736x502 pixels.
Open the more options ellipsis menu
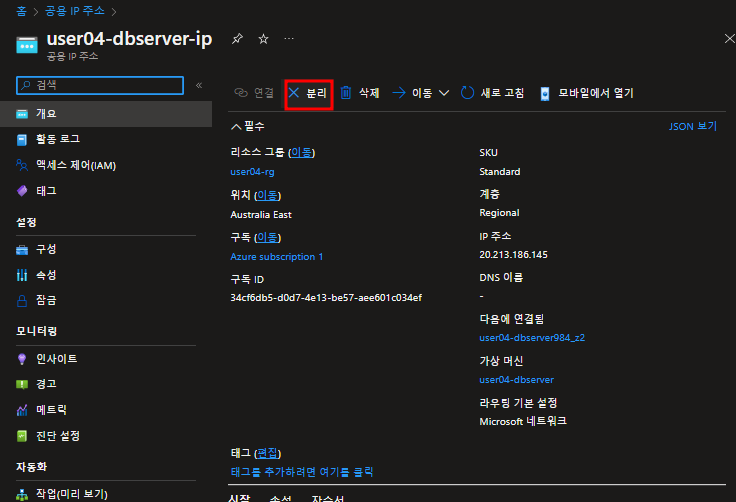(289, 39)
